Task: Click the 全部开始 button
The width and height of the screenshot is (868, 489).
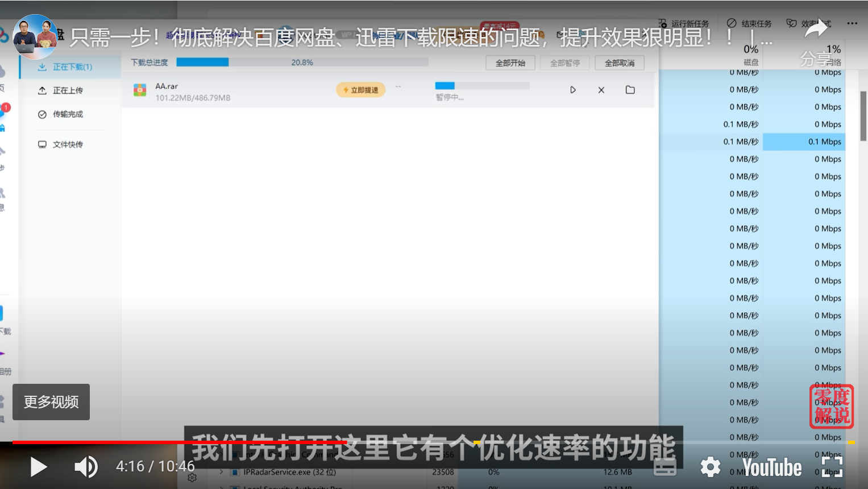Action: pyautogui.click(x=510, y=63)
